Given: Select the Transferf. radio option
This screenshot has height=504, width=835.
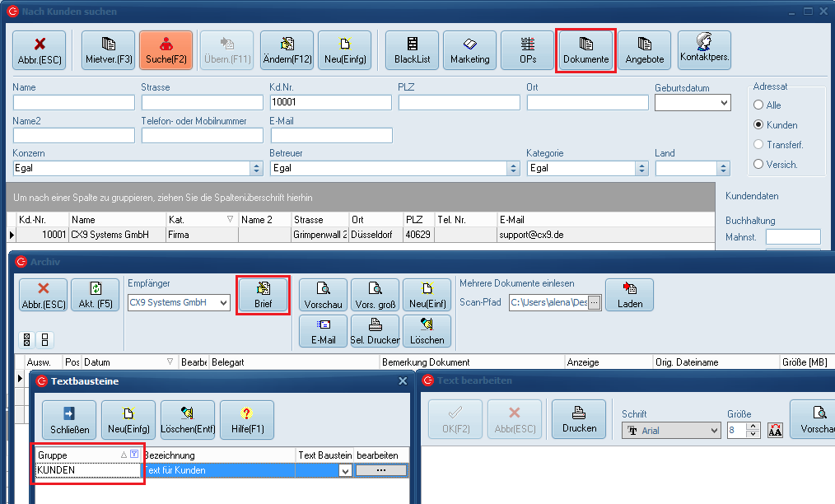Looking at the screenshot, I should click(758, 145).
